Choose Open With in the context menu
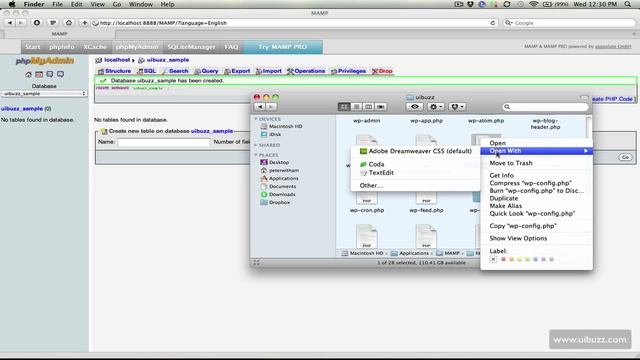The width and height of the screenshot is (640, 360). 536,151
